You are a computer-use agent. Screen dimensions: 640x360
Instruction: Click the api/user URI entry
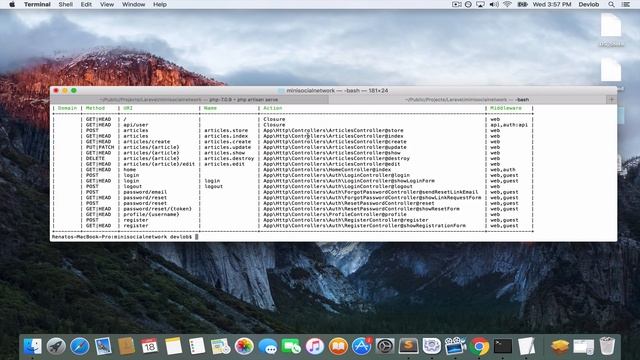pos(136,125)
